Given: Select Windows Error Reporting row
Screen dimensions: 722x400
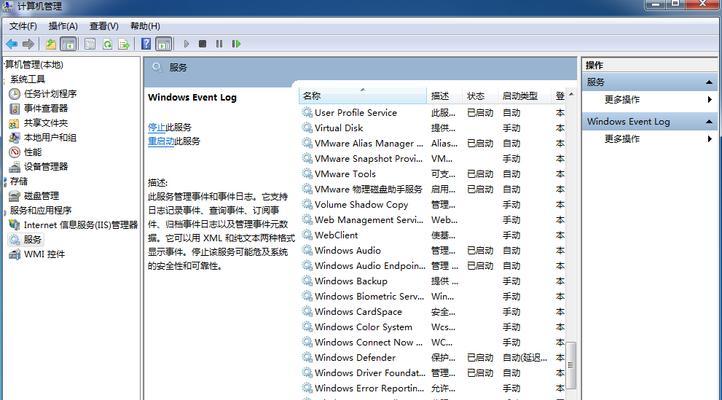Looking at the screenshot, I should (433, 388).
